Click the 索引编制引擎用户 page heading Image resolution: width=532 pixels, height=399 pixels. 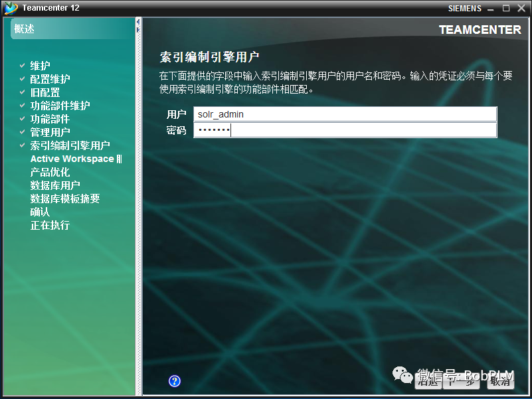(x=209, y=57)
